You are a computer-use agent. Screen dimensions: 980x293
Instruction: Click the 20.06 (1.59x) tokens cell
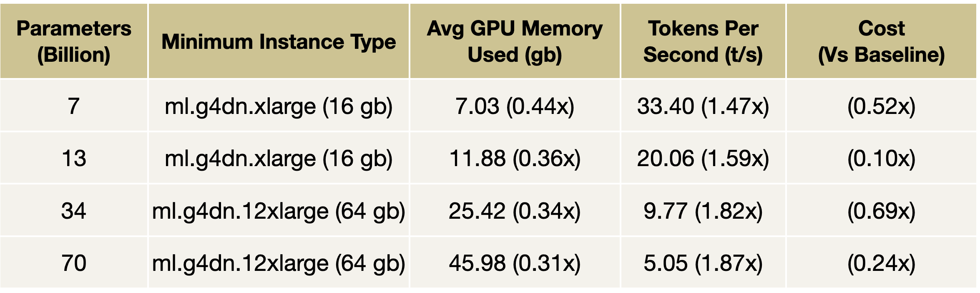coord(703,159)
